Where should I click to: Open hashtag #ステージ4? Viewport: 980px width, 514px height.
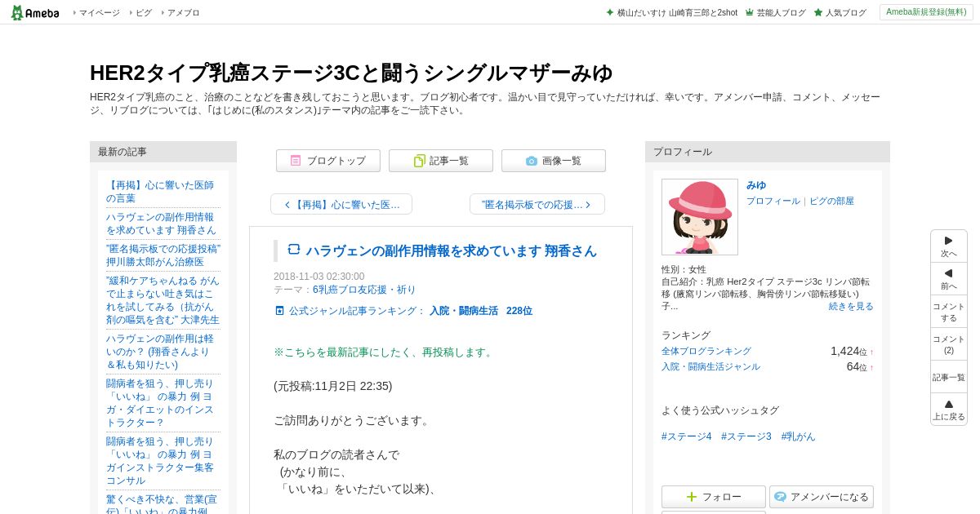click(x=686, y=436)
